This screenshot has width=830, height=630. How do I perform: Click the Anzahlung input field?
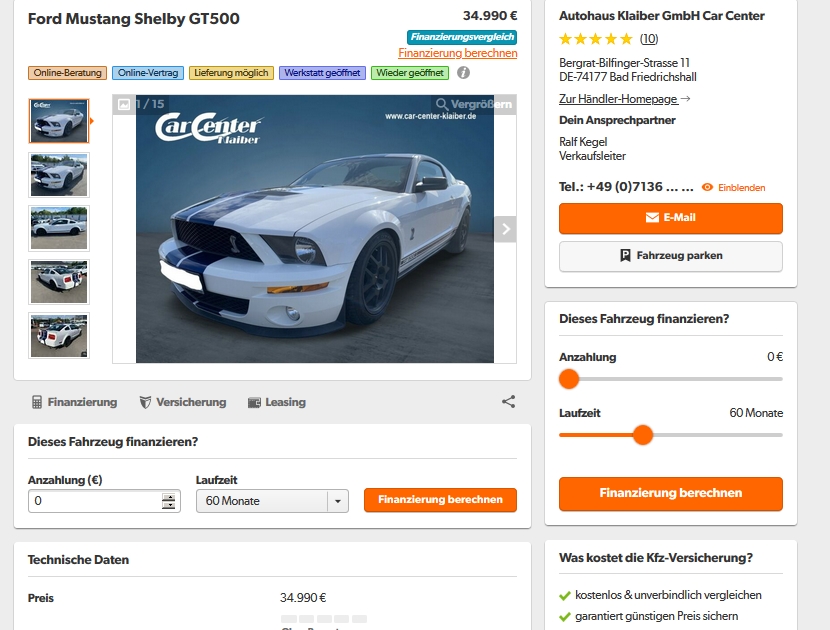pos(93,501)
